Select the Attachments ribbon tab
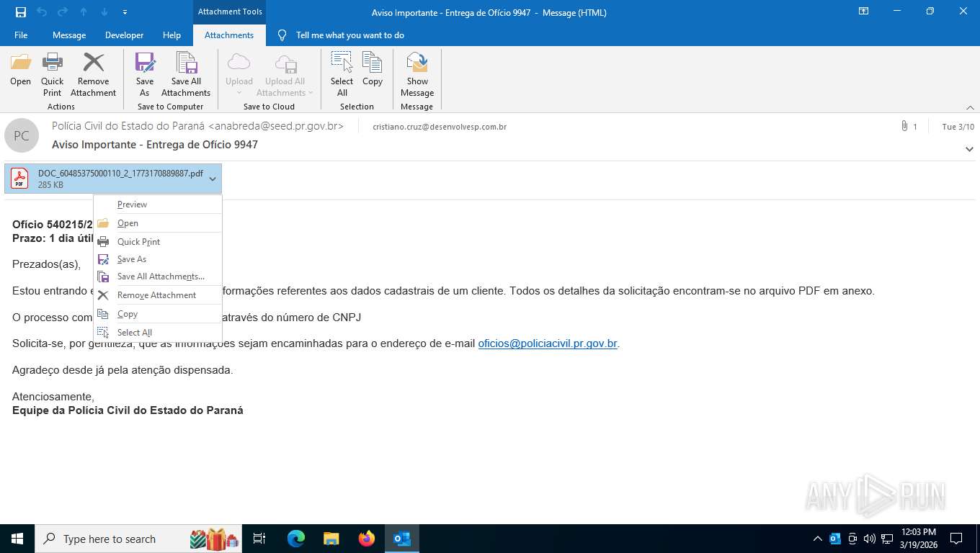 229,35
